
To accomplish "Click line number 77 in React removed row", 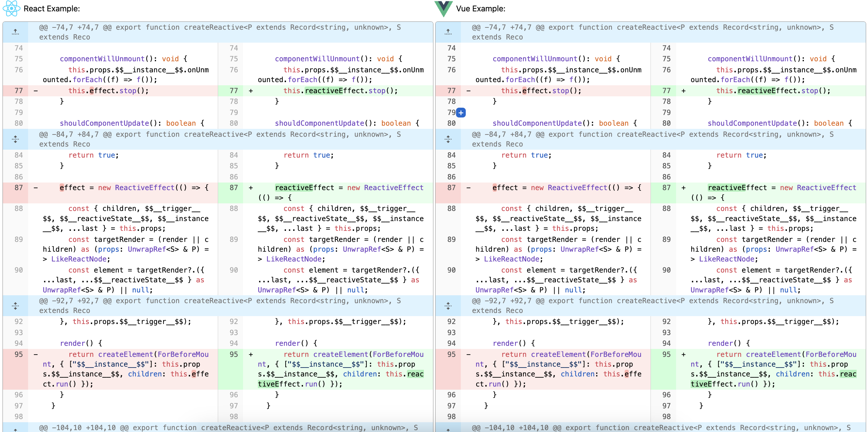I will pos(19,91).
